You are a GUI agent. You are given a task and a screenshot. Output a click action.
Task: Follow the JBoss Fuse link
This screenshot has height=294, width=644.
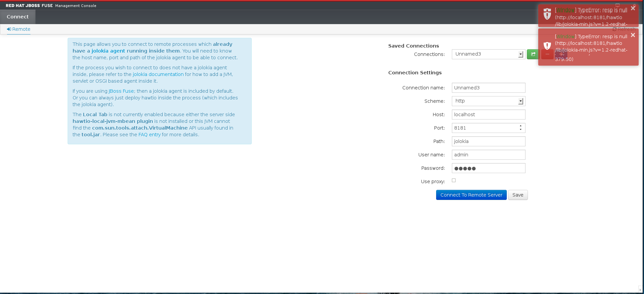point(121,91)
